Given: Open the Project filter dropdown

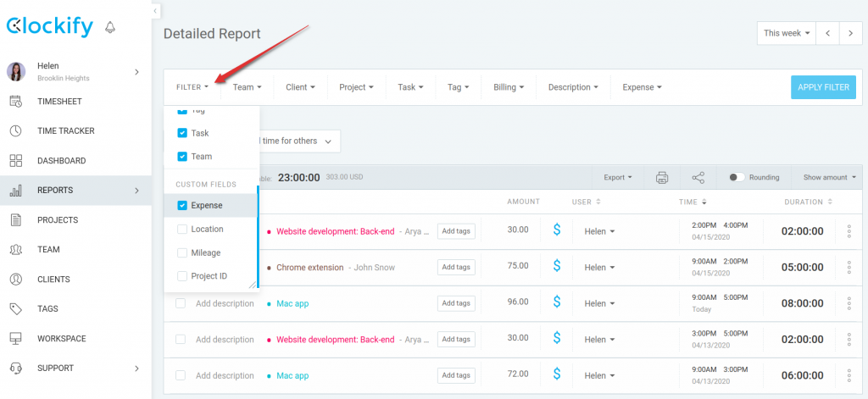Looking at the screenshot, I should coord(357,87).
